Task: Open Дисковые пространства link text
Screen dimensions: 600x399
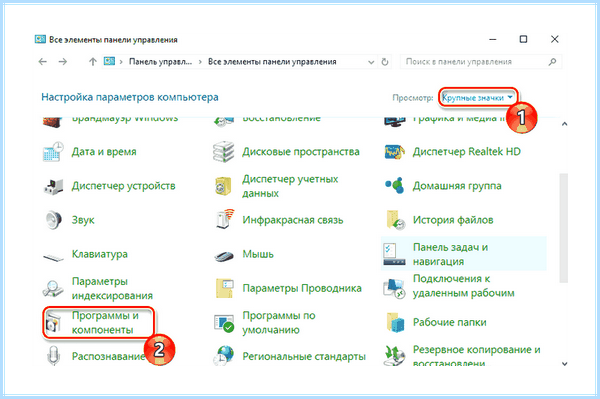Action: coord(301,152)
